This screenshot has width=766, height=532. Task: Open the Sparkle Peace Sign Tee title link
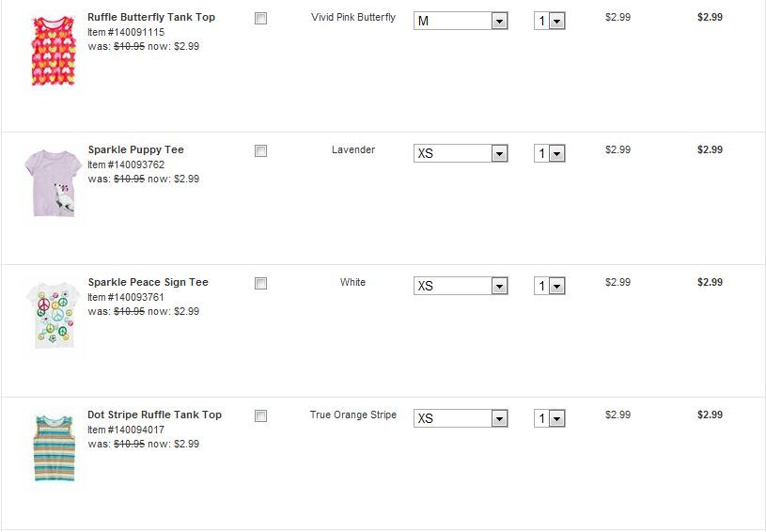pos(149,282)
